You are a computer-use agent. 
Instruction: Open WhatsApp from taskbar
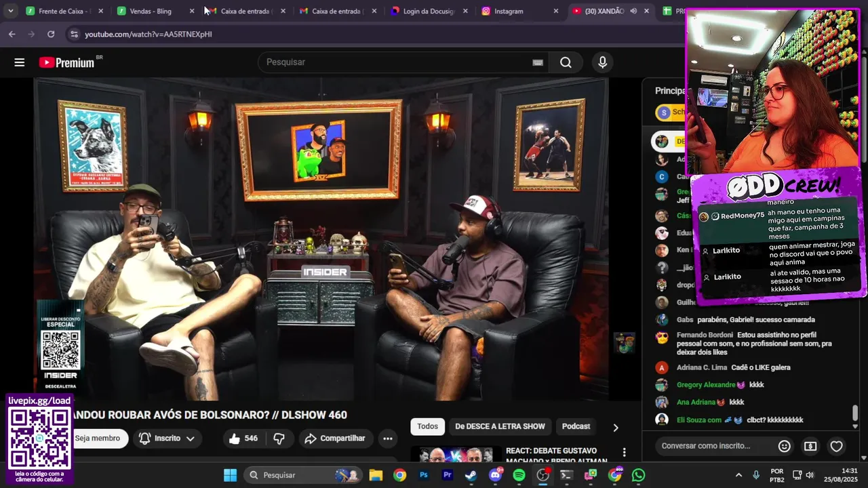tap(638, 475)
